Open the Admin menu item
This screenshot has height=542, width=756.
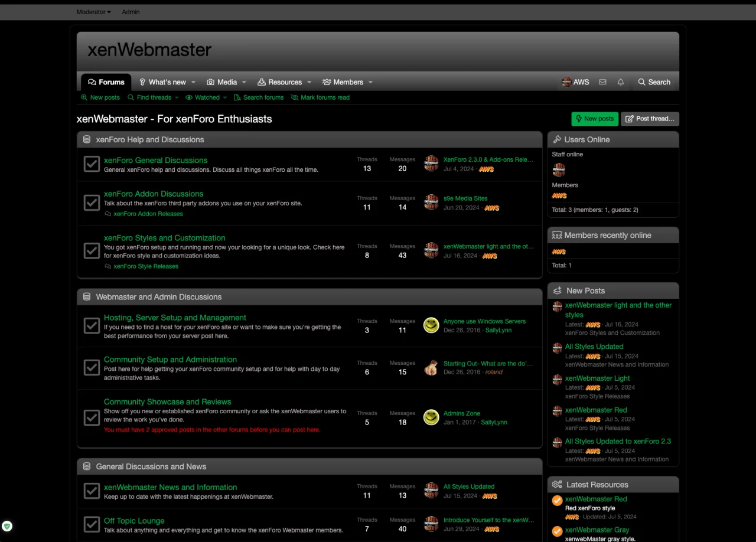click(131, 12)
